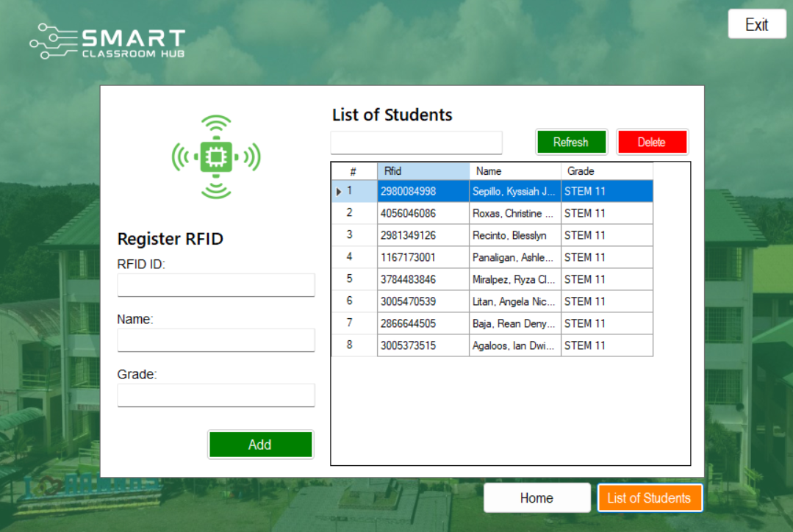
Task: Select name cell Miralpez, Ryza Cl...
Action: 515,280
